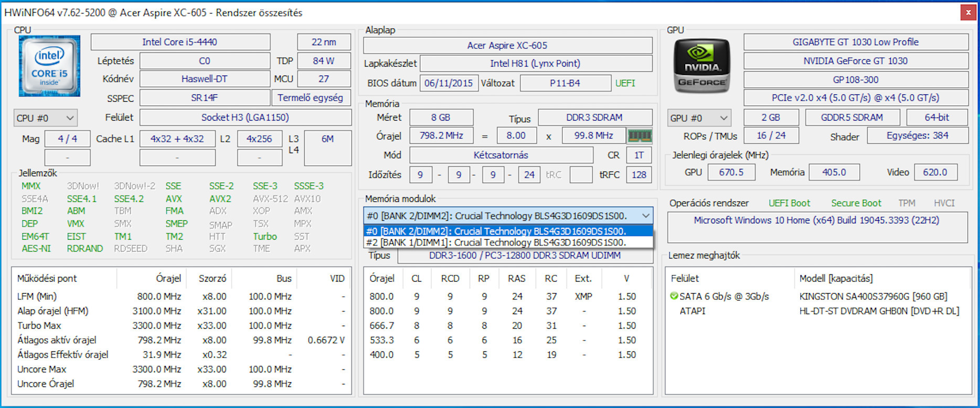Click the BIOS date 06/11/2015 field

449,83
